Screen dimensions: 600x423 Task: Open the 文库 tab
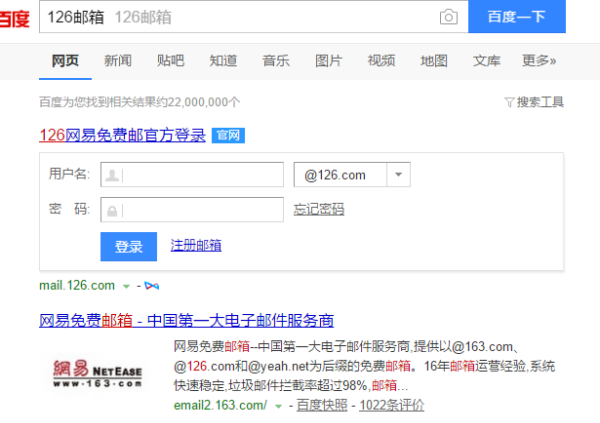pyautogui.click(x=487, y=60)
